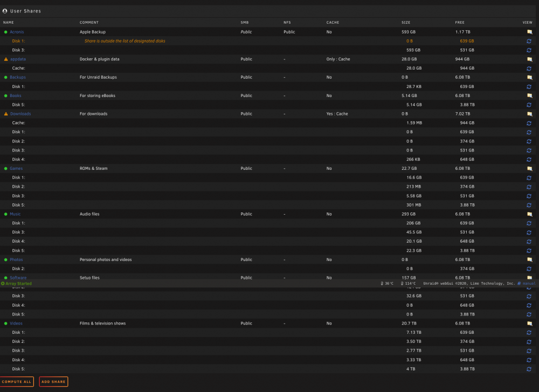Click the Add Share button

53,382
